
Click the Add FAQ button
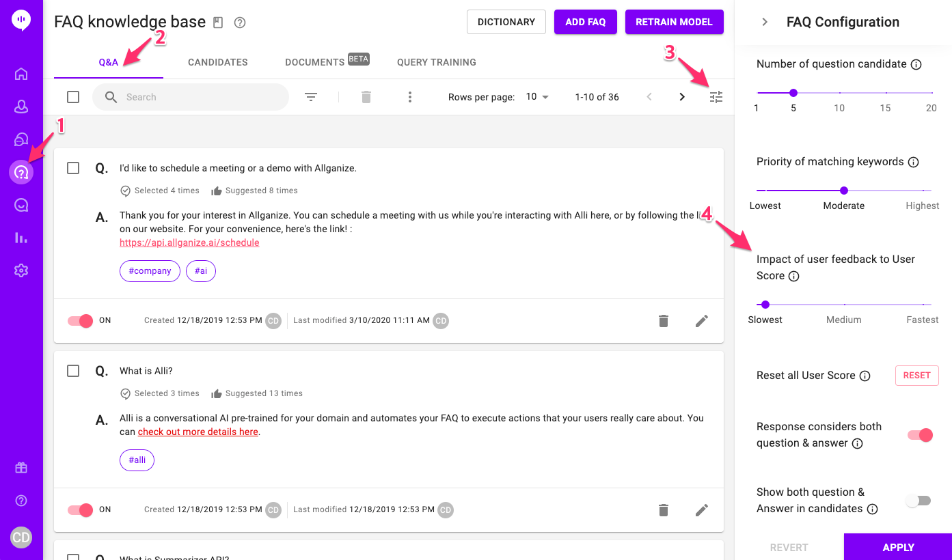click(x=586, y=22)
